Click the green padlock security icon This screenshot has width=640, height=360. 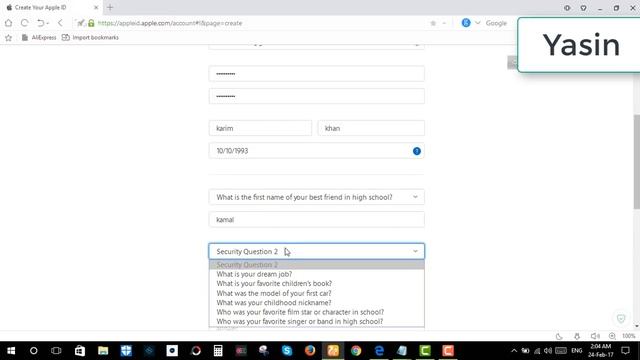point(91,23)
